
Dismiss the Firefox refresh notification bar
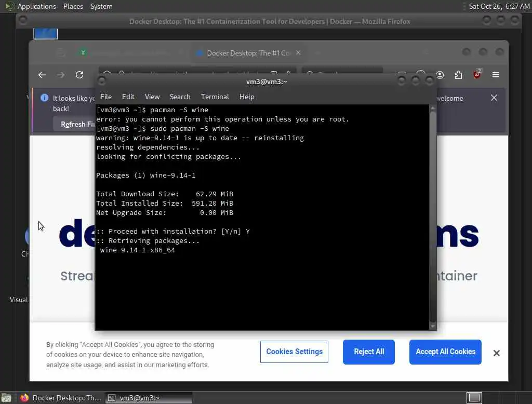(494, 98)
